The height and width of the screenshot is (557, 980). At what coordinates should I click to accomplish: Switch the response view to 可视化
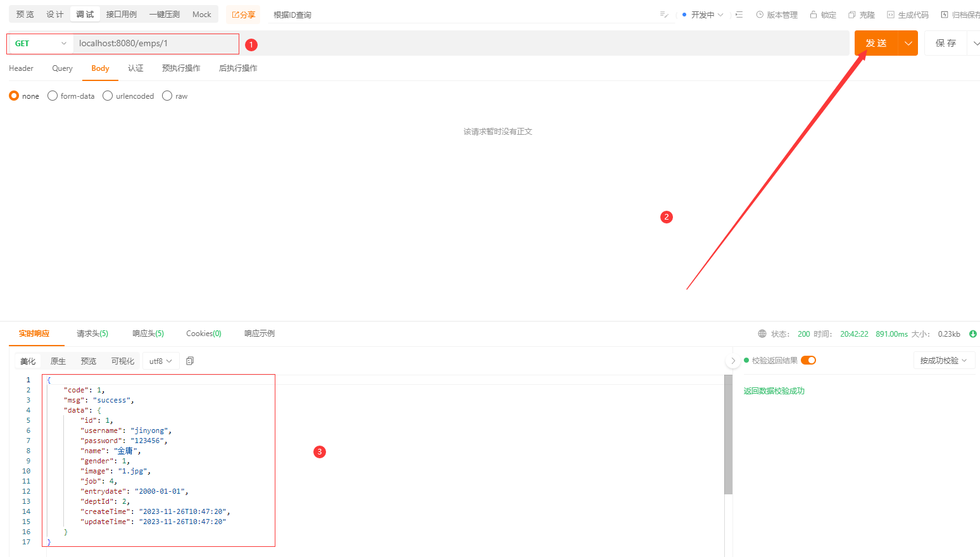[x=123, y=361]
